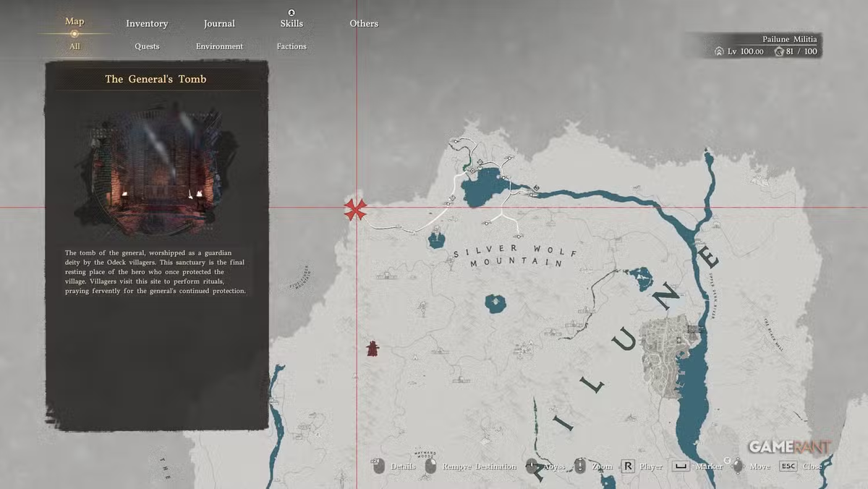The width and height of the screenshot is (868, 489).
Task: Click the large lake north of Silver Wolf Mountain
Action: 484,187
